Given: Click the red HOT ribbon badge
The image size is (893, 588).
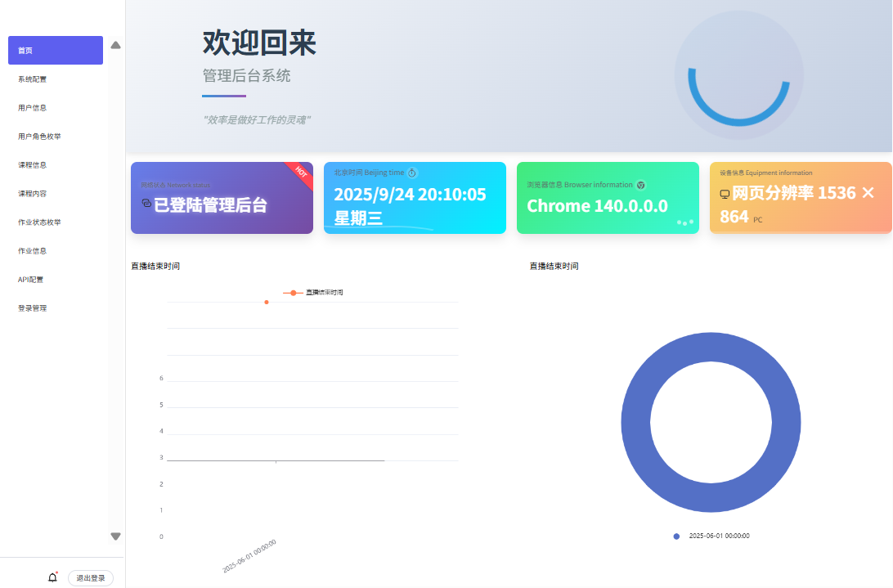Looking at the screenshot, I should point(300,173).
